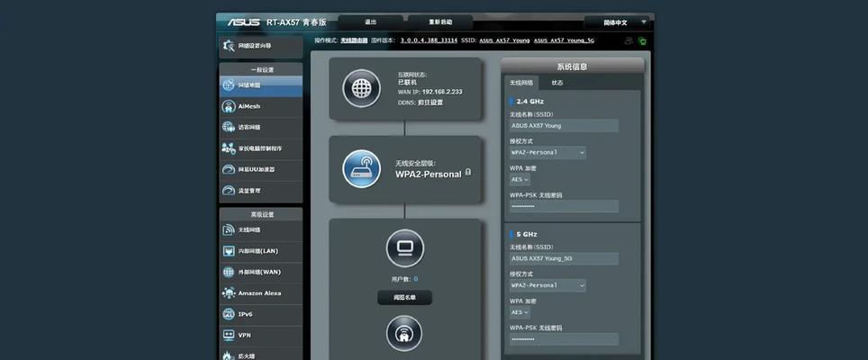Open the 无线路由器 operation mode link
868x360 pixels.
pos(354,40)
